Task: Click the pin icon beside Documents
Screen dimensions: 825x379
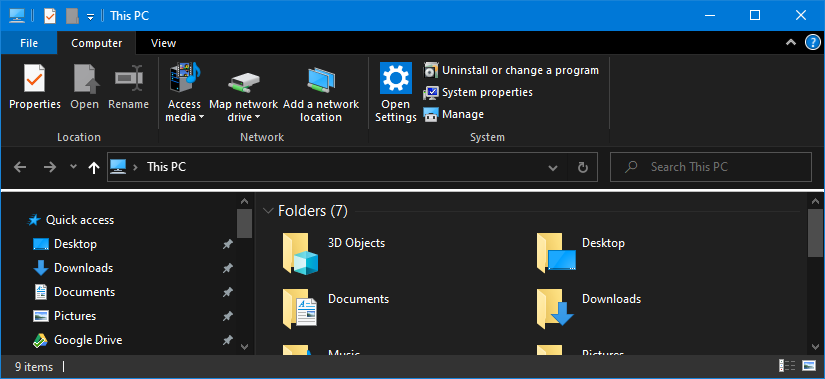Action: pyautogui.click(x=227, y=292)
